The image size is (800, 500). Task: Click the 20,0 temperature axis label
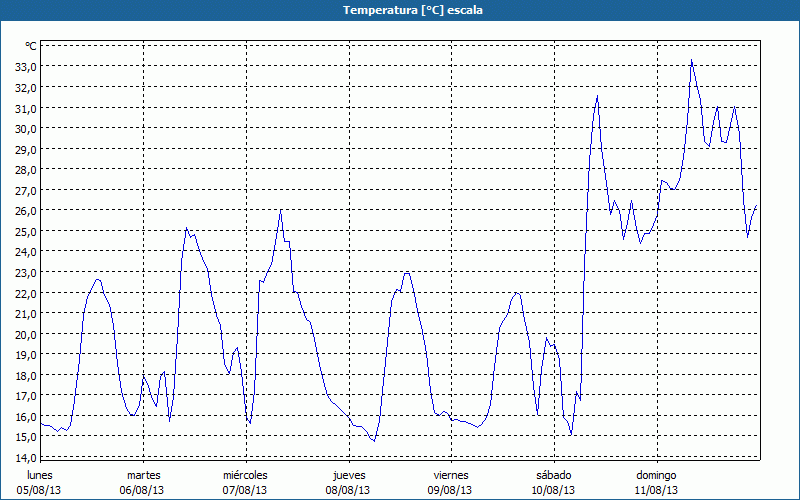point(26,334)
